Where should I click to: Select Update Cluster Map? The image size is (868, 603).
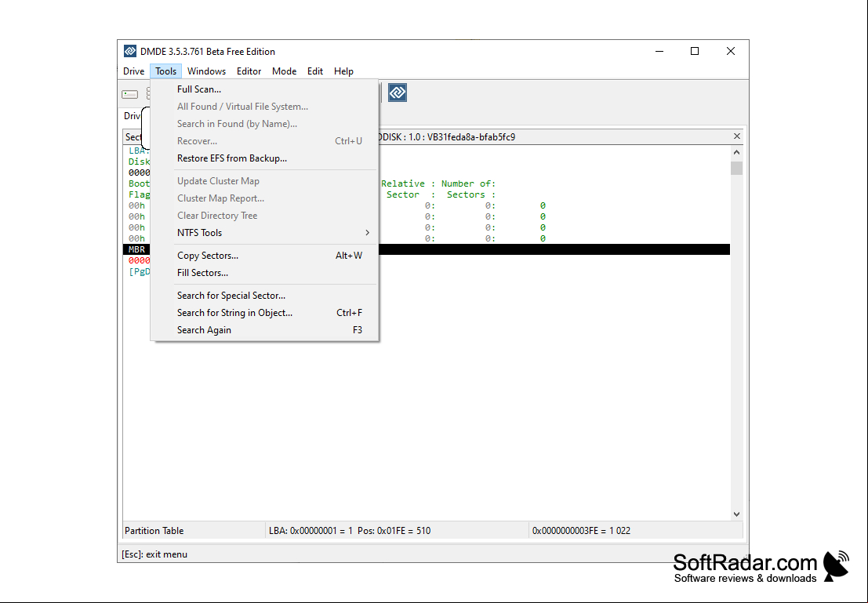coord(264,181)
